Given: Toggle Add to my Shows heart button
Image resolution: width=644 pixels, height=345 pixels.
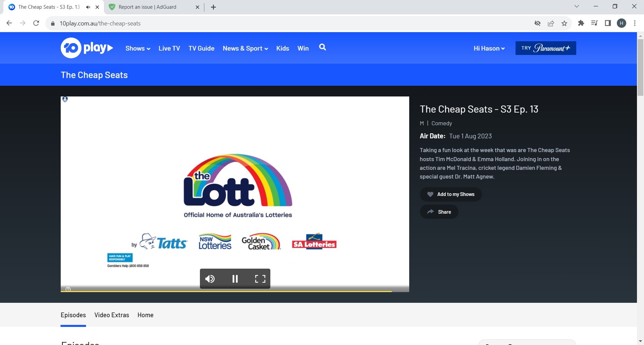Looking at the screenshot, I should pos(450,194).
